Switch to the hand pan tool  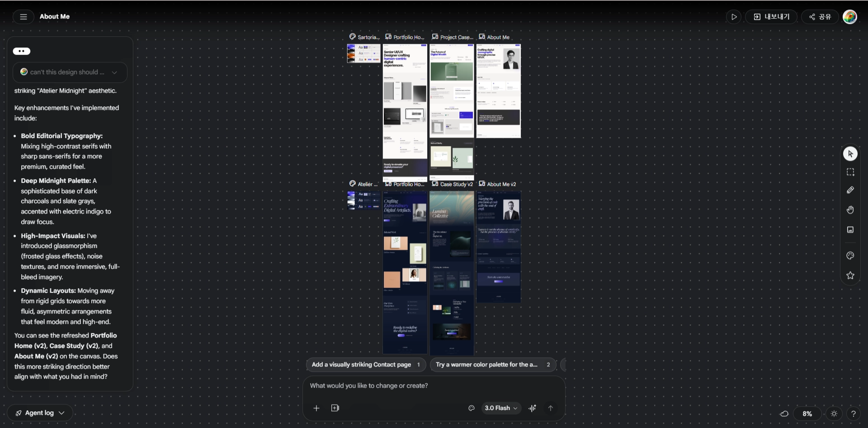tap(850, 209)
